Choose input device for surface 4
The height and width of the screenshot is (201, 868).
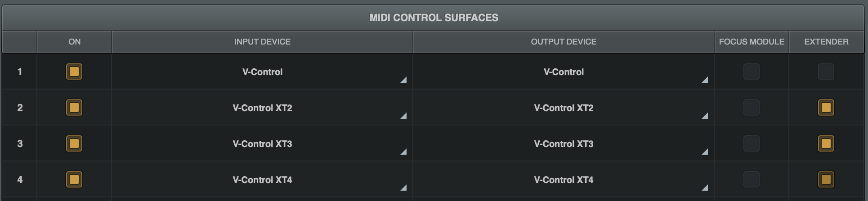coord(262,180)
